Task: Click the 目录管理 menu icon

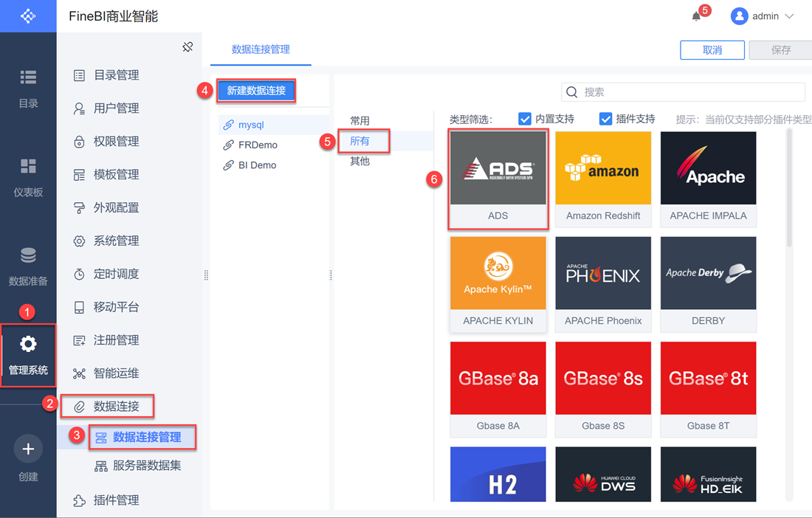Action: pyautogui.click(x=79, y=75)
